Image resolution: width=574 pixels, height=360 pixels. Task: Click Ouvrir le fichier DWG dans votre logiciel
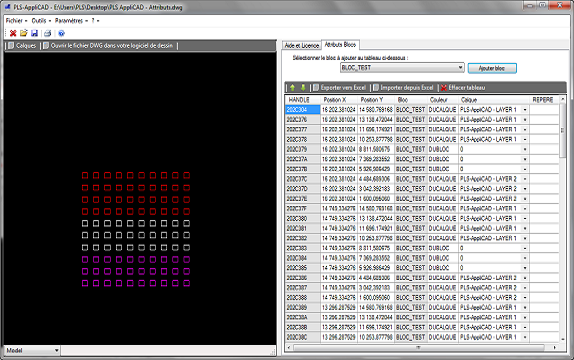click(108, 46)
